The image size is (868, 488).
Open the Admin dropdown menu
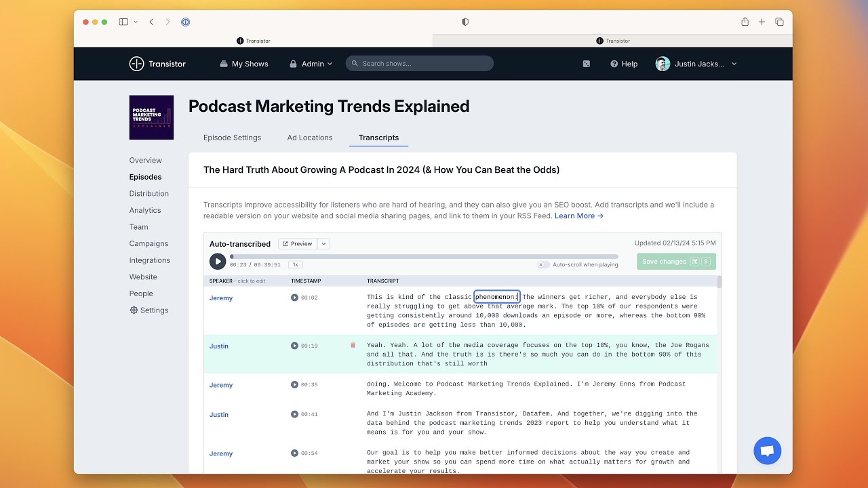311,64
